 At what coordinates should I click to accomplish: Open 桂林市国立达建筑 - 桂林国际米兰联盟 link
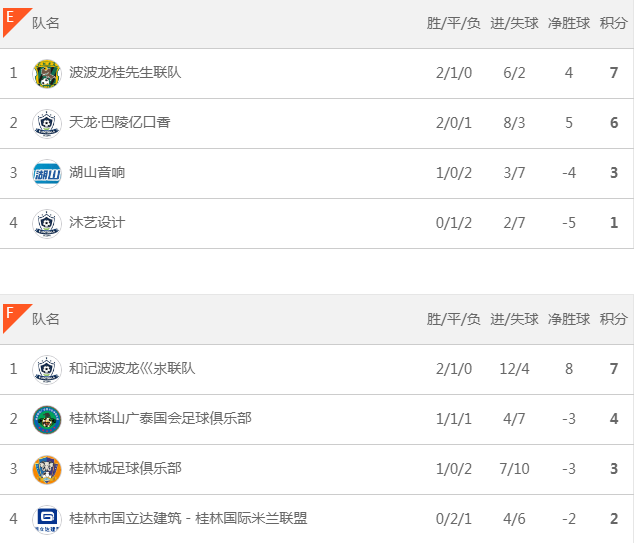coord(188,519)
